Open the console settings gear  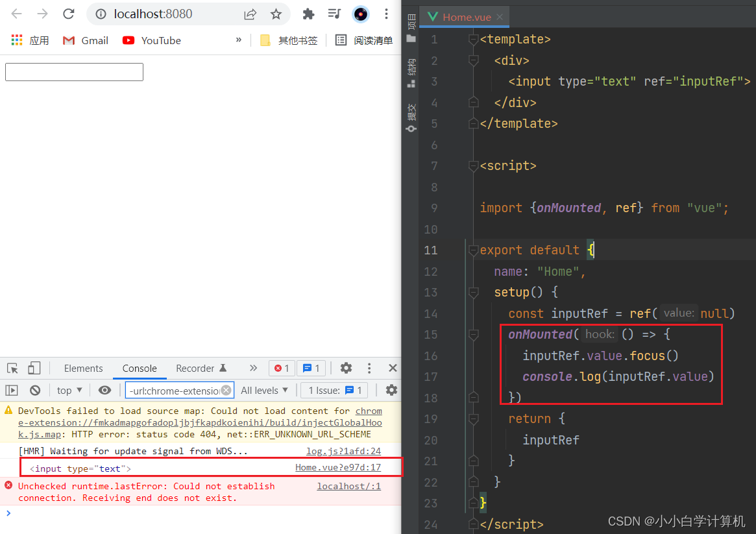pos(391,391)
